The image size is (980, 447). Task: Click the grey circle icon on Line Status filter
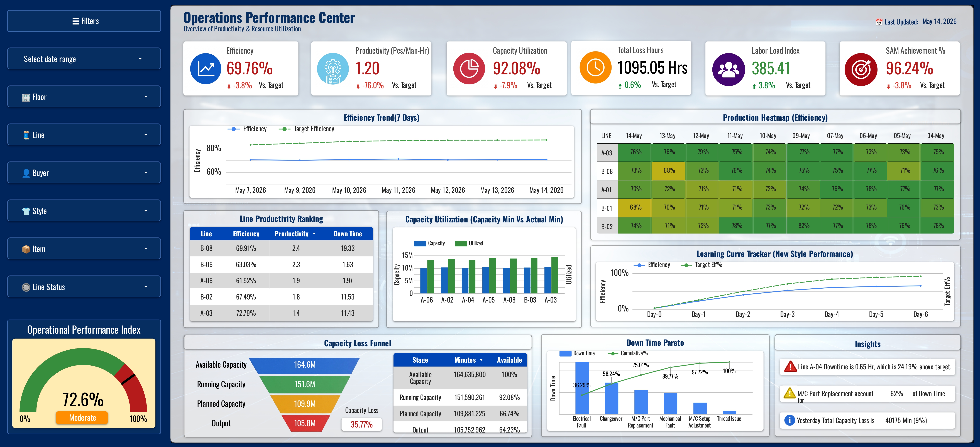pyautogui.click(x=26, y=287)
